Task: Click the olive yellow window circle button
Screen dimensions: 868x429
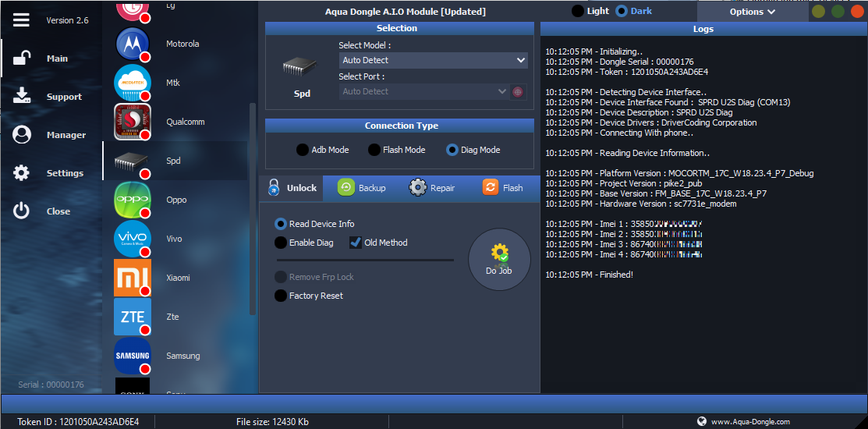Action: click(818, 11)
